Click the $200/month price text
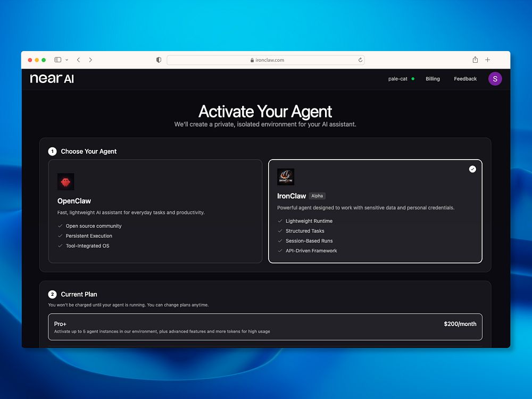Viewport: 532px width, 399px height. (x=460, y=324)
